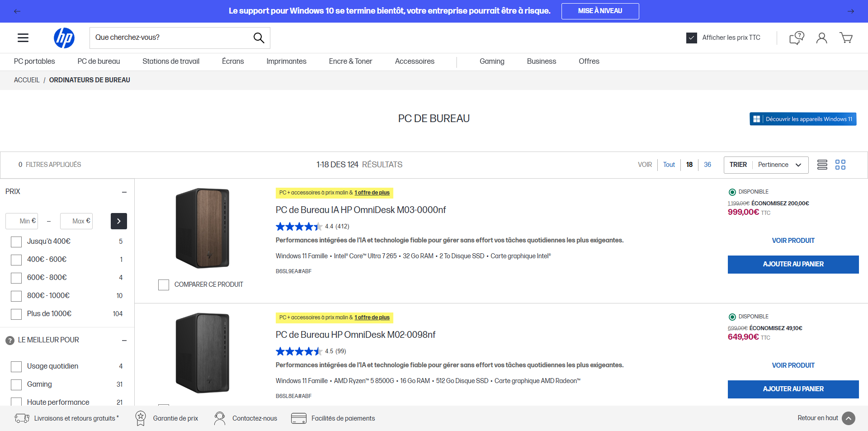The image size is (868, 431).
Task: Collapse the PRIX filter section
Action: (x=124, y=192)
